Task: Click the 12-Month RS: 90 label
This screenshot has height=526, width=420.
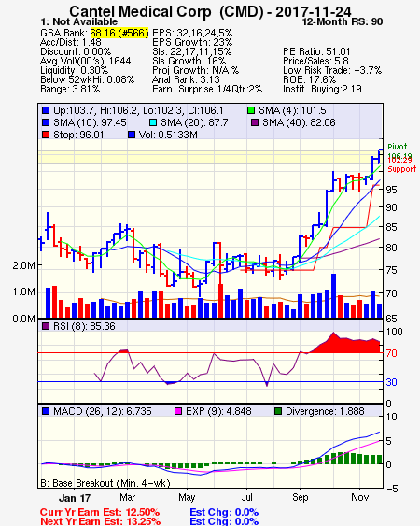Action: click(x=343, y=21)
